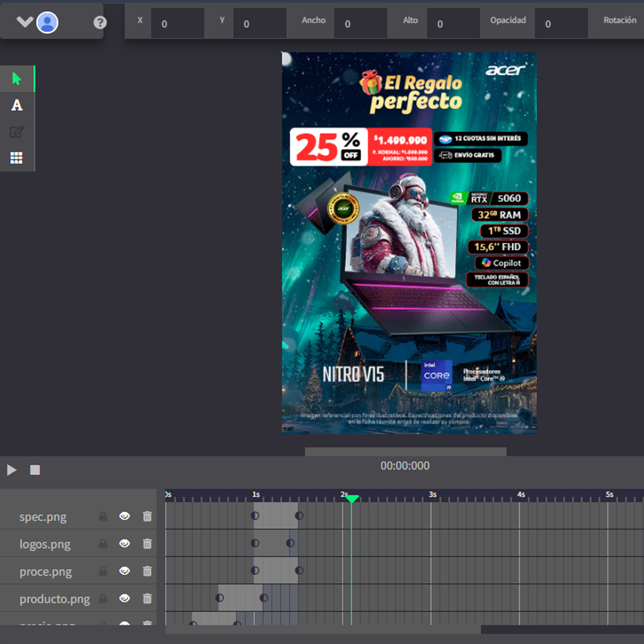Viewport: 644px width, 644px height.
Task: Lock the producto.png layer
Action: [x=103, y=598]
